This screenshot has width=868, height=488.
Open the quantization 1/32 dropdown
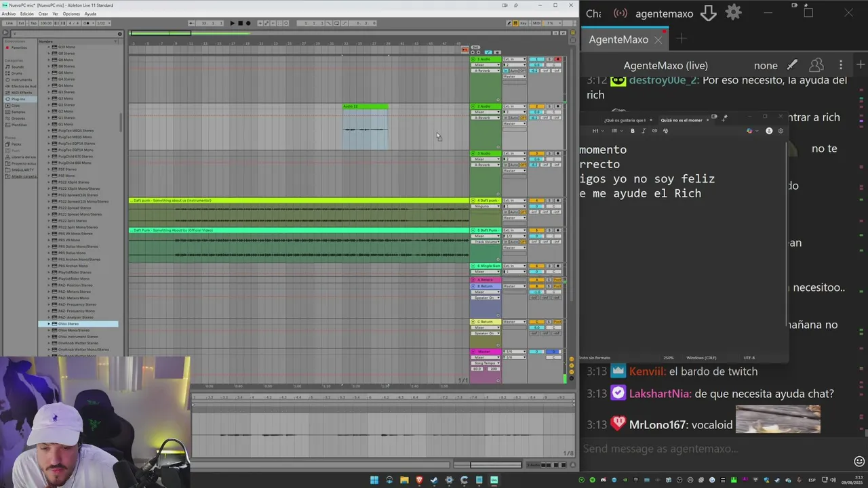click(104, 23)
